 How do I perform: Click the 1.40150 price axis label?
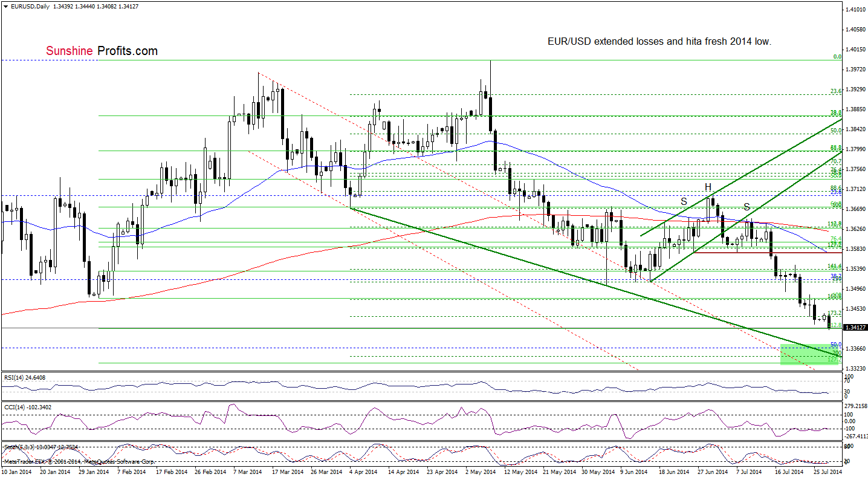coord(856,50)
